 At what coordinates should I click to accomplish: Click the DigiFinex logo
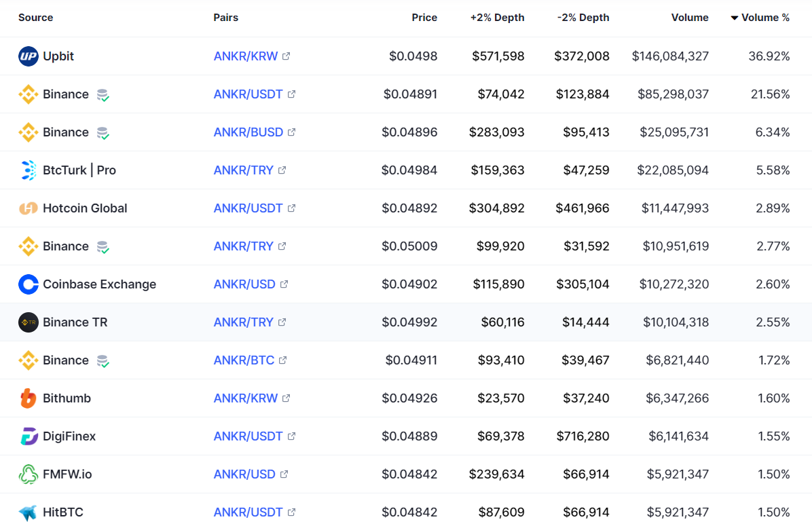click(x=28, y=436)
